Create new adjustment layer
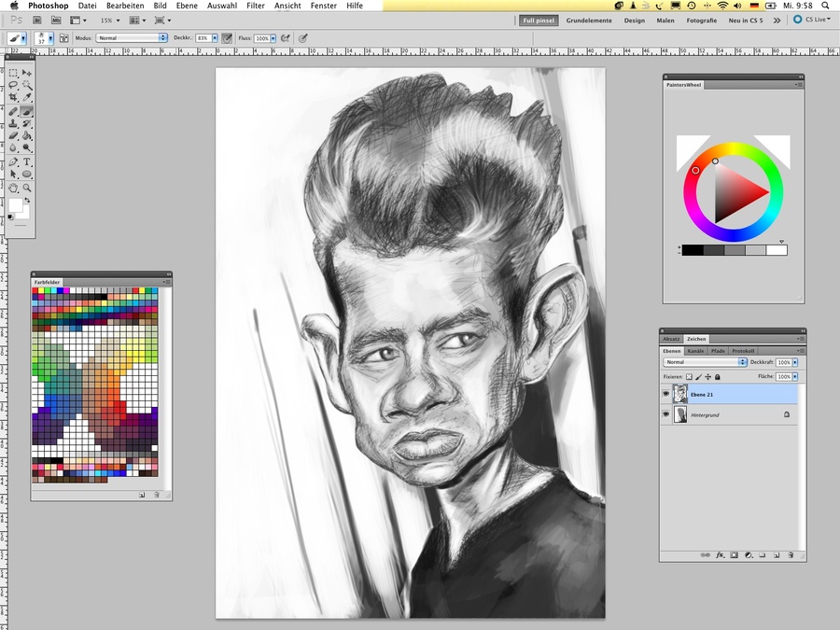840x630 pixels. (x=749, y=555)
